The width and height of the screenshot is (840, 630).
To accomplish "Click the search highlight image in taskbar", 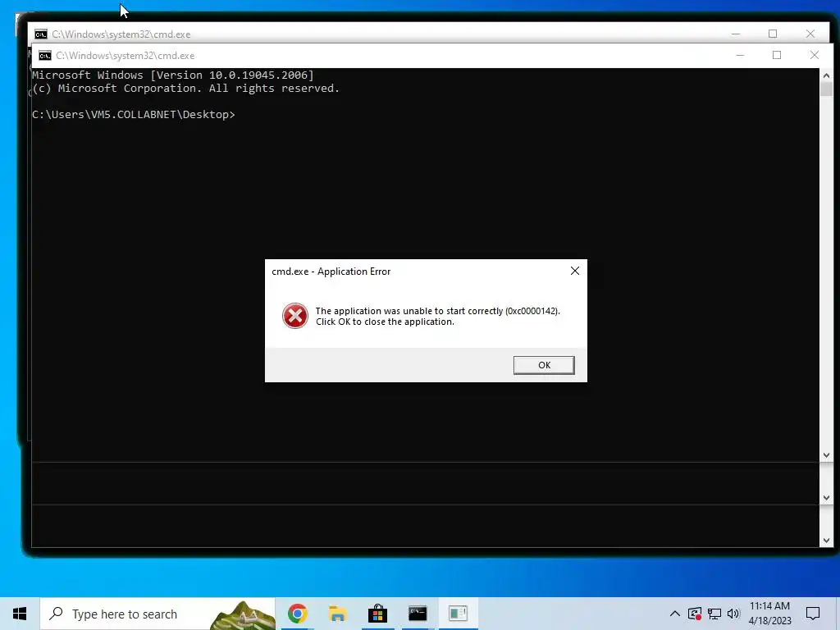I will 242,615.
